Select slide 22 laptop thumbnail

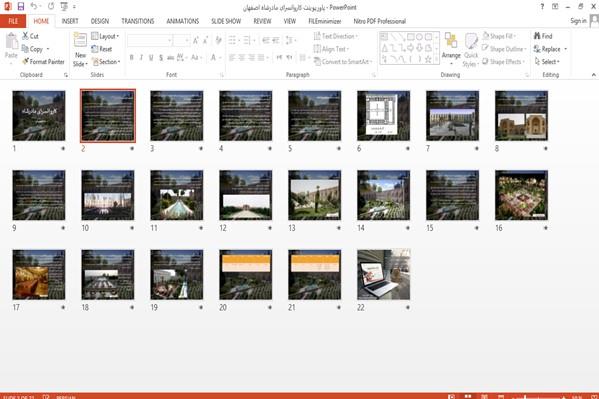tap(384, 274)
